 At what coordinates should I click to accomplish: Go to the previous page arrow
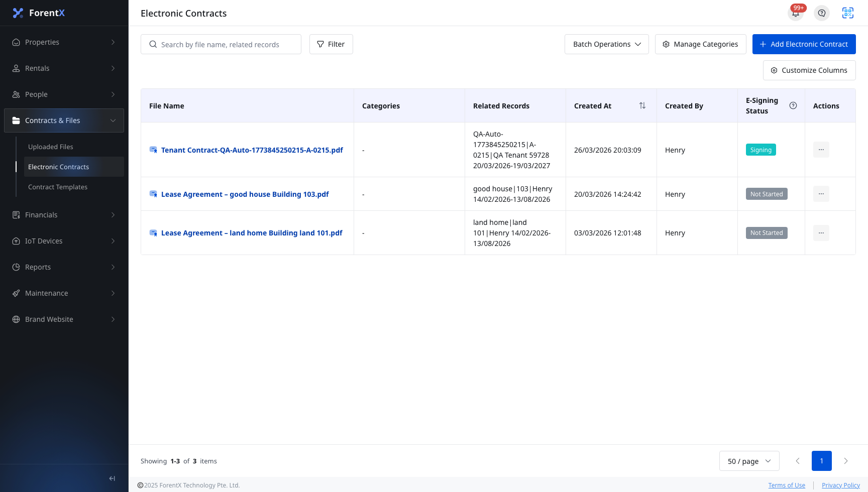[798, 461]
